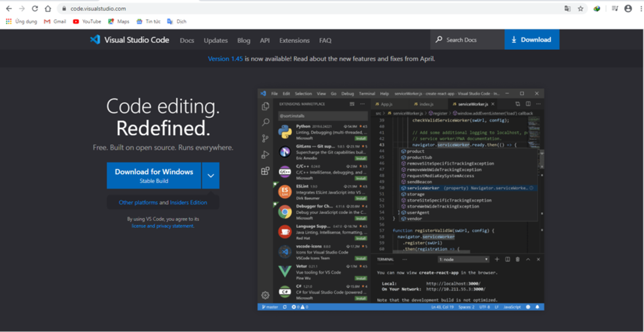Open the browser home page icon
This screenshot has height=332, width=644.
point(48,9)
